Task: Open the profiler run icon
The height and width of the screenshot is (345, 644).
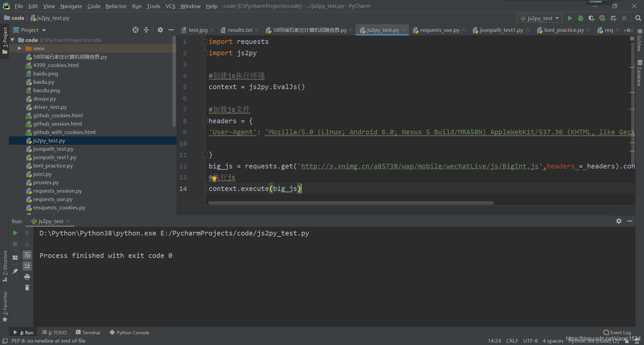Action: tap(602, 18)
